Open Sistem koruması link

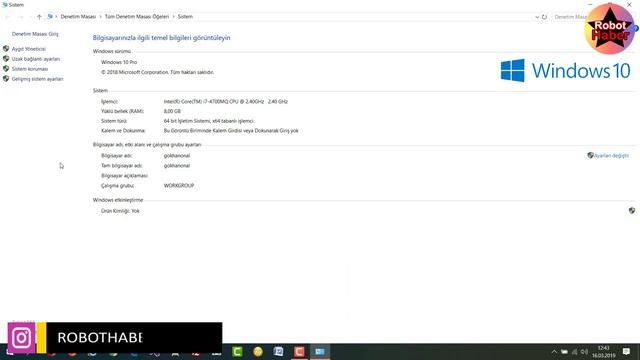(x=30, y=69)
